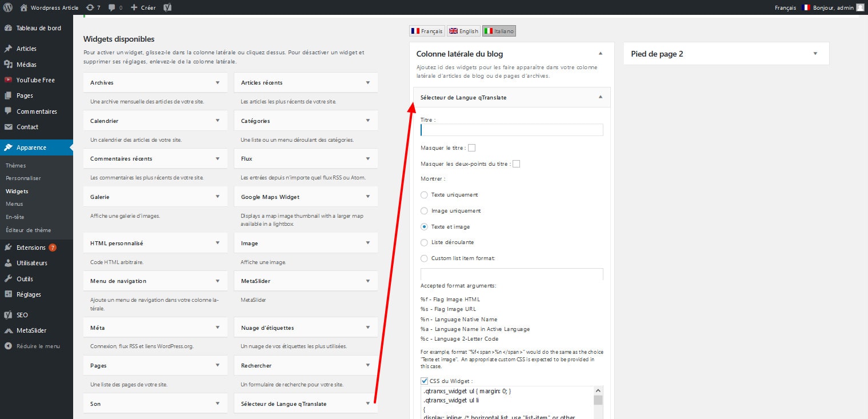Expand the Catégories widget arrow

point(368,121)
